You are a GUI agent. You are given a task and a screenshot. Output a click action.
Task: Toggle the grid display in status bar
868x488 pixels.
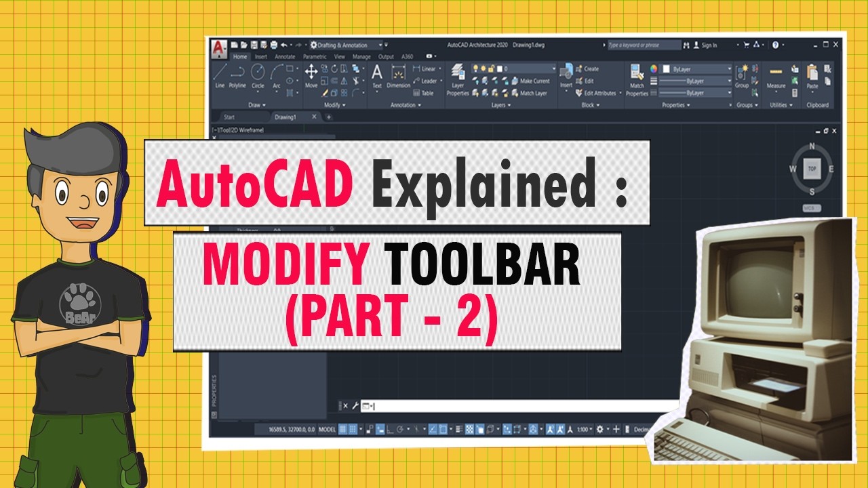[343, 429]
